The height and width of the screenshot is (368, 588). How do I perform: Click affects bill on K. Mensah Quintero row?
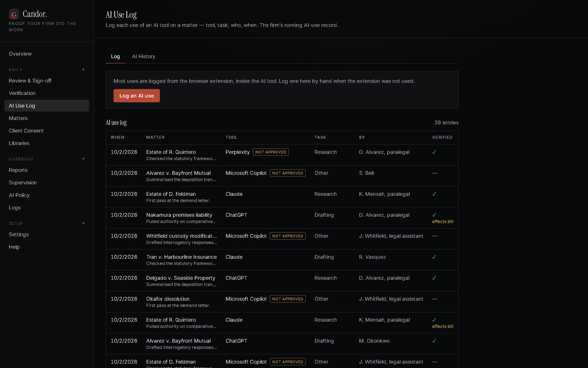443,326
